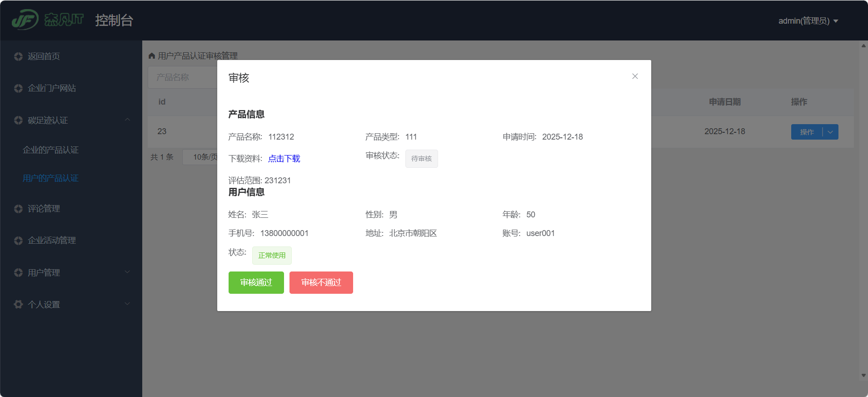The width and height of the screenshot is (868, 397).
Task: Click the 正常使用 status tag
Action: coord(272,256)
